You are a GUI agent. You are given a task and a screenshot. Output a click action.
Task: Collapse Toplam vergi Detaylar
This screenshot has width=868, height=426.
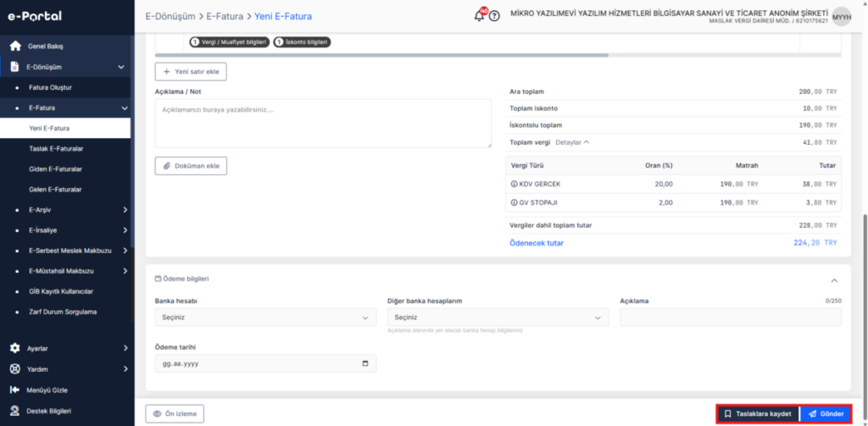572,142
